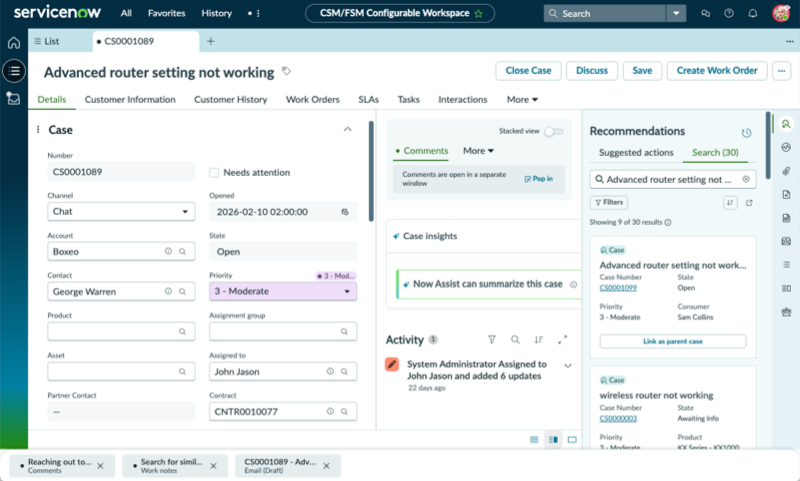Viewport: 800px width, 481px height.
Task: Add a new workspace tab with plus icon
Action: (x=210, y=41)
